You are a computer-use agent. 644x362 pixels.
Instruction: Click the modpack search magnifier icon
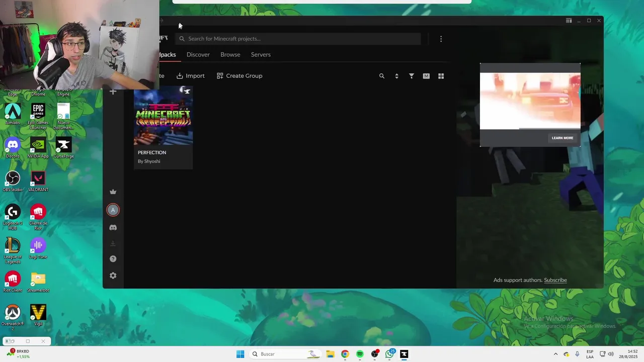(x=381, y=76)
